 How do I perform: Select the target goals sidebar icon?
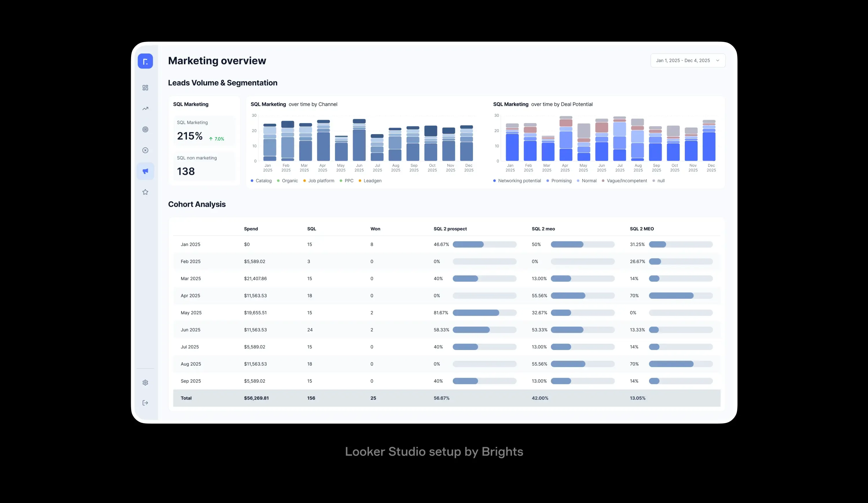(x=145, y=129)
